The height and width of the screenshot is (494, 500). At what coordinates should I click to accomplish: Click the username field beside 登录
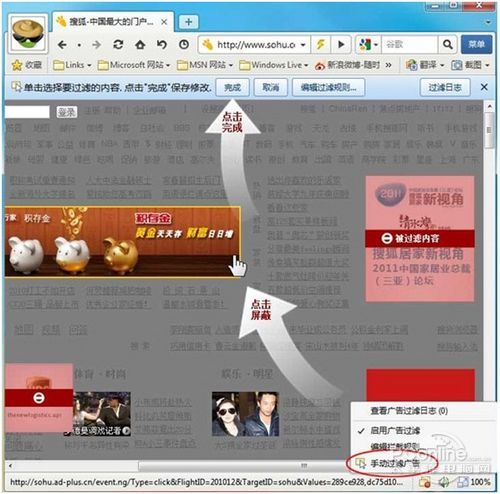[x=27, y=112]
